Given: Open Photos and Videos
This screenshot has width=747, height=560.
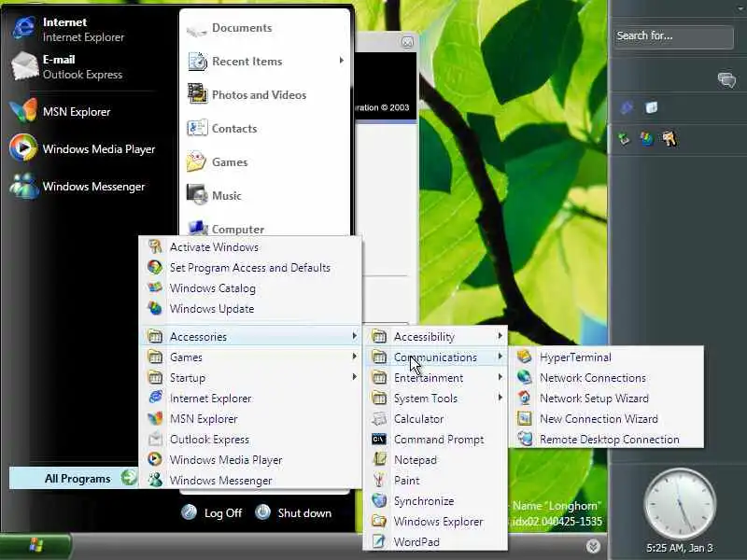Looking at the screenshot, I should [247, 95].
